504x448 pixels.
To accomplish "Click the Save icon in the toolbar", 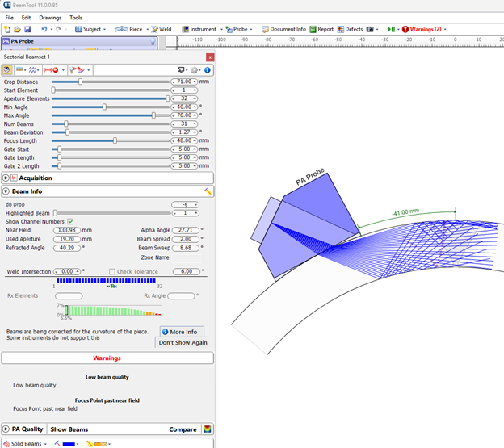I will pos(27,29).
